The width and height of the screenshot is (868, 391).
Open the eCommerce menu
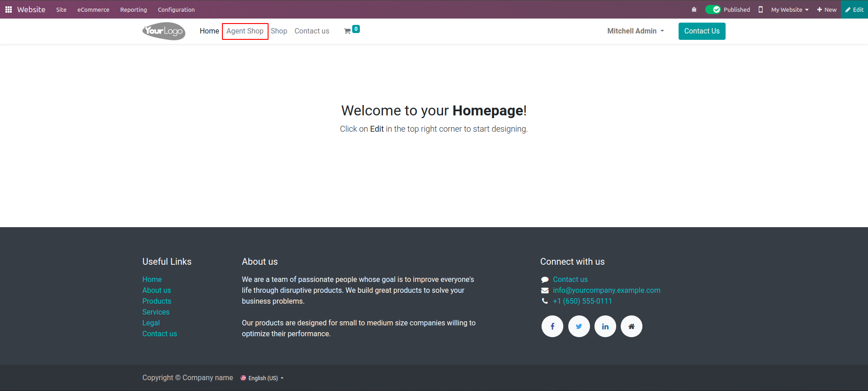tap(93, 10)
